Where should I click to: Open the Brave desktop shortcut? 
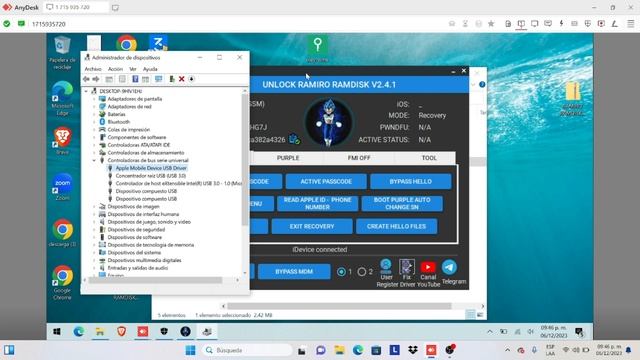62,141
